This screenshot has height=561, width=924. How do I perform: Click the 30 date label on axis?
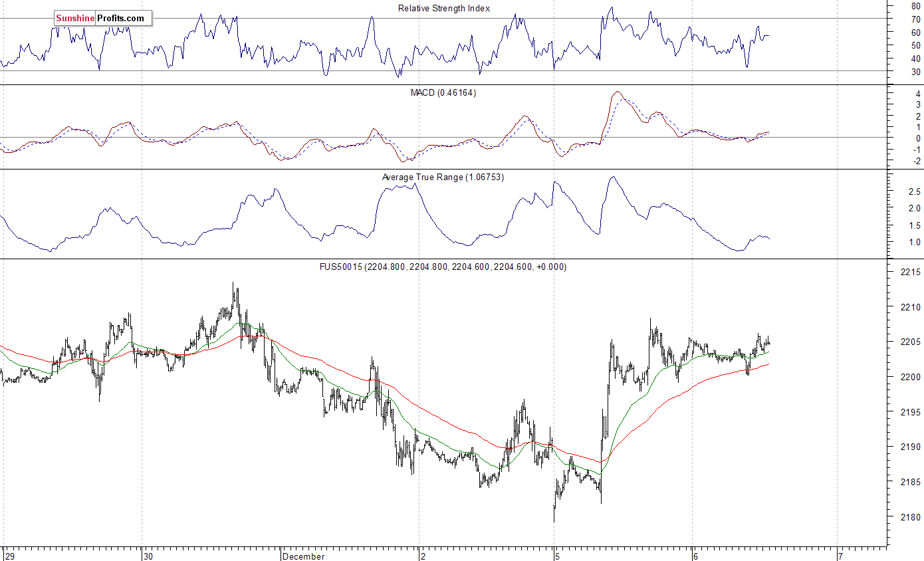click(x=149, y=556)
